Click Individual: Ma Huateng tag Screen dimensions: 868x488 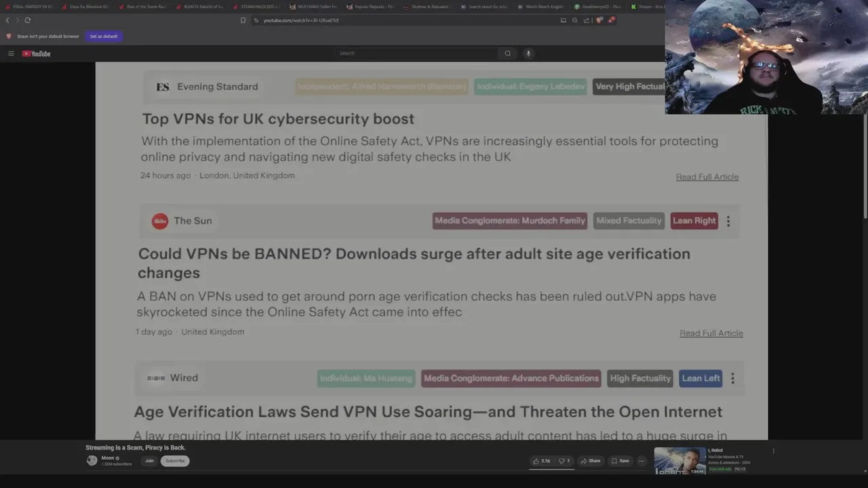pos(366,378)
